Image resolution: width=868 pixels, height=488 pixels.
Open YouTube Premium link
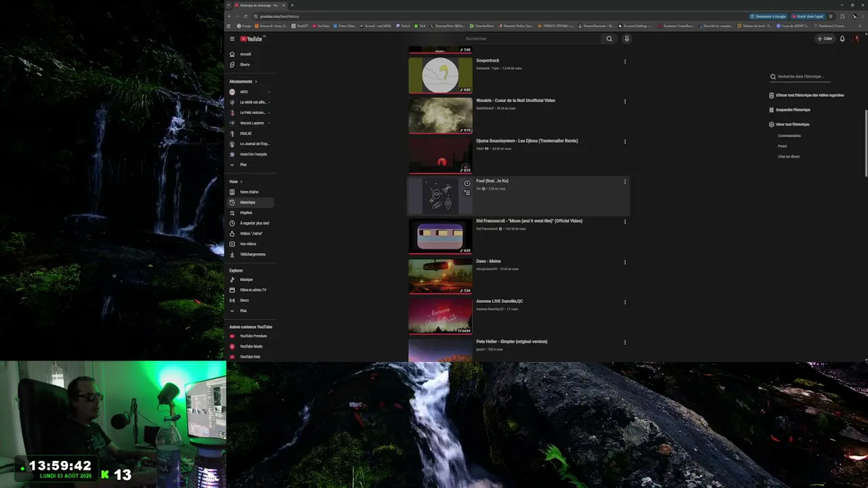point(251,336)
